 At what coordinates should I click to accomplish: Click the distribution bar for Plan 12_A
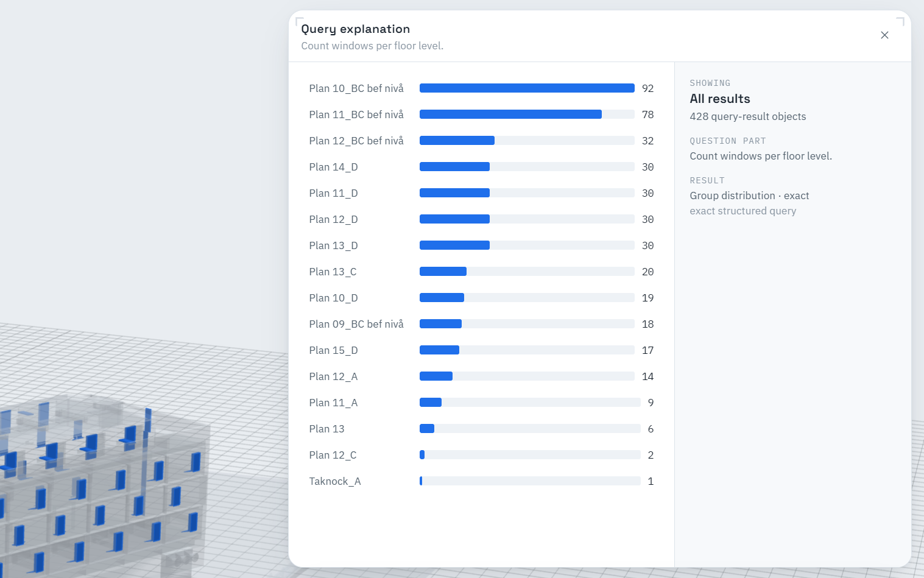point(527,376)
